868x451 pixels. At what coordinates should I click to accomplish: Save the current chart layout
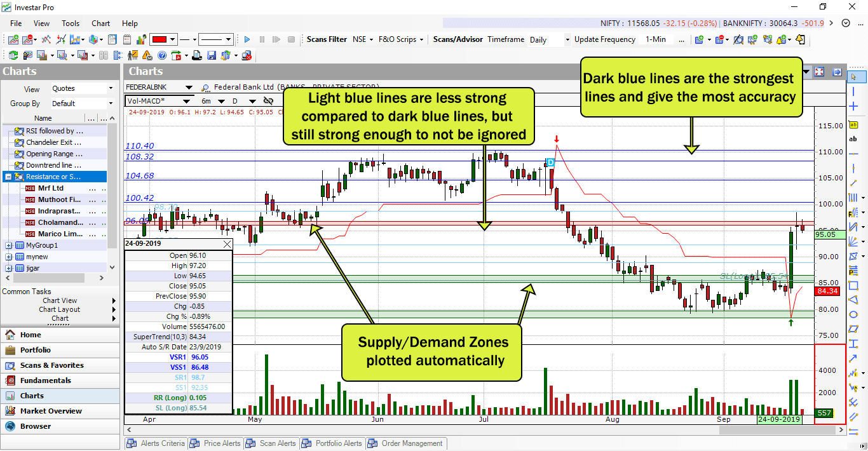click(212, 55)
